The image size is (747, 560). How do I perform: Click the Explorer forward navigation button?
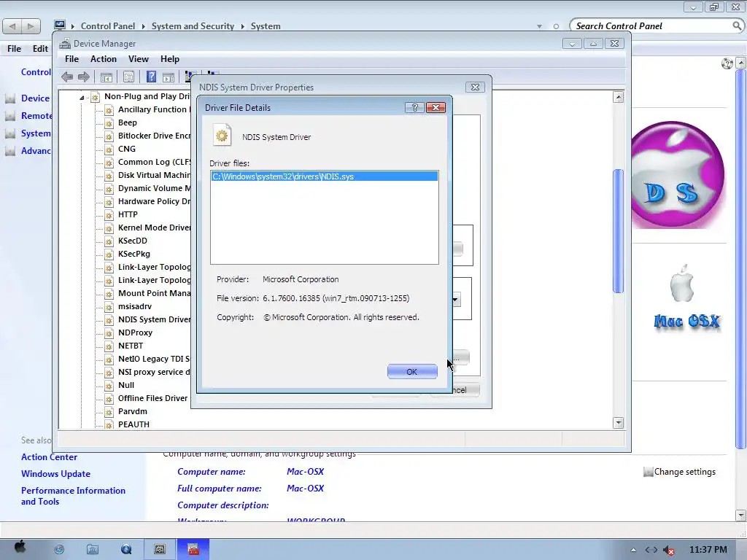pyautogui.click(x=31, y=26)
